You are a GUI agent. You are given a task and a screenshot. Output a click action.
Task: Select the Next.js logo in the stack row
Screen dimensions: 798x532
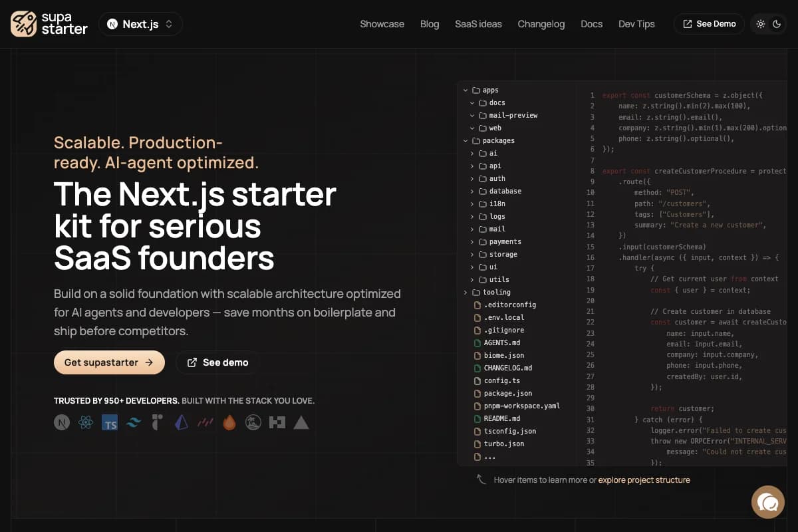coord(61,422)
